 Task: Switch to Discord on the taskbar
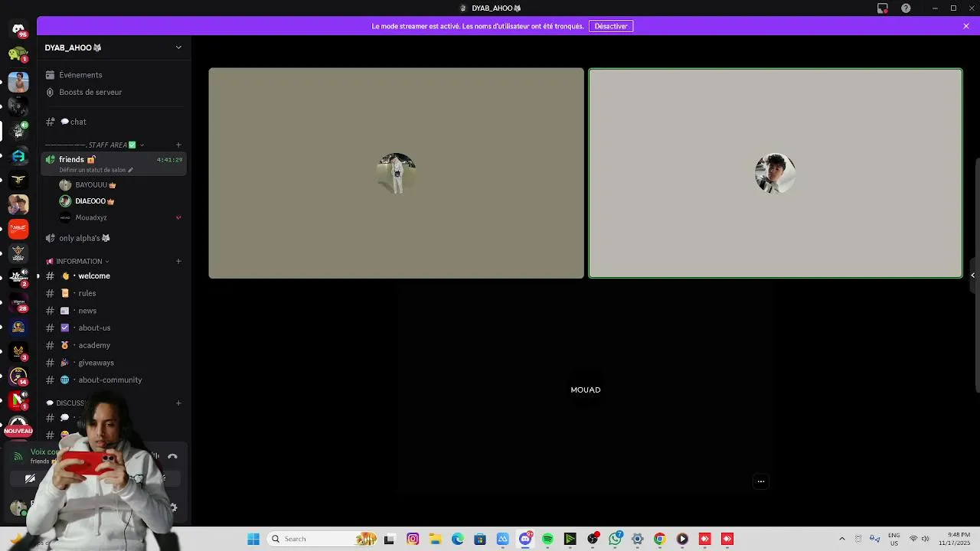[525, 539]
